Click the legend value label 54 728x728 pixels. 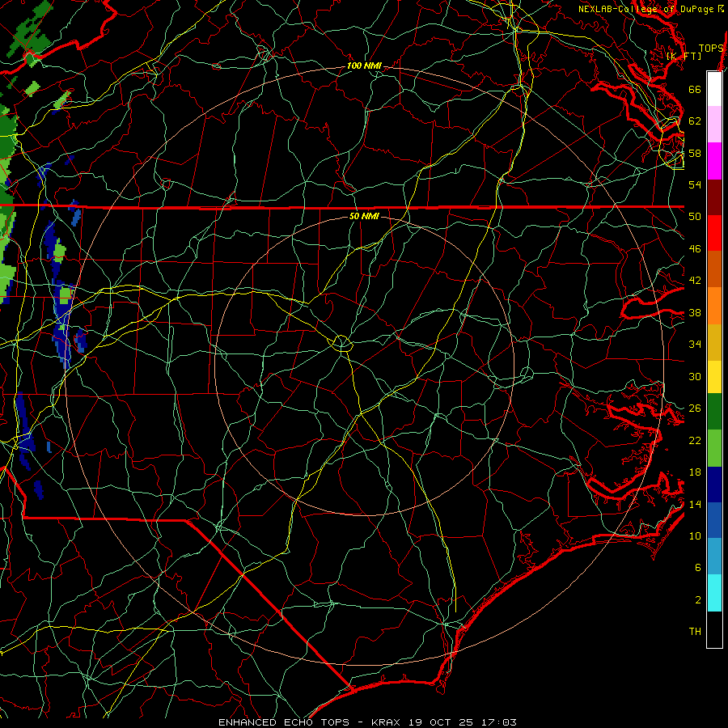click(695, 184)
